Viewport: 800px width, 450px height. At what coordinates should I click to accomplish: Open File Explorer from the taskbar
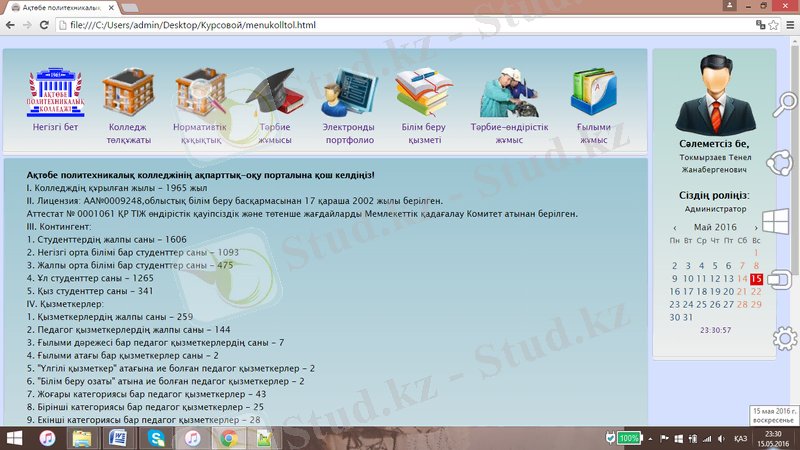pyautogui.click(x=82, y=438)
